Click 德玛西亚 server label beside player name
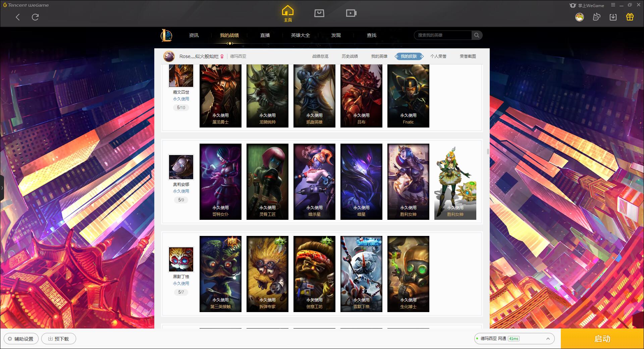 coord(238,56)
